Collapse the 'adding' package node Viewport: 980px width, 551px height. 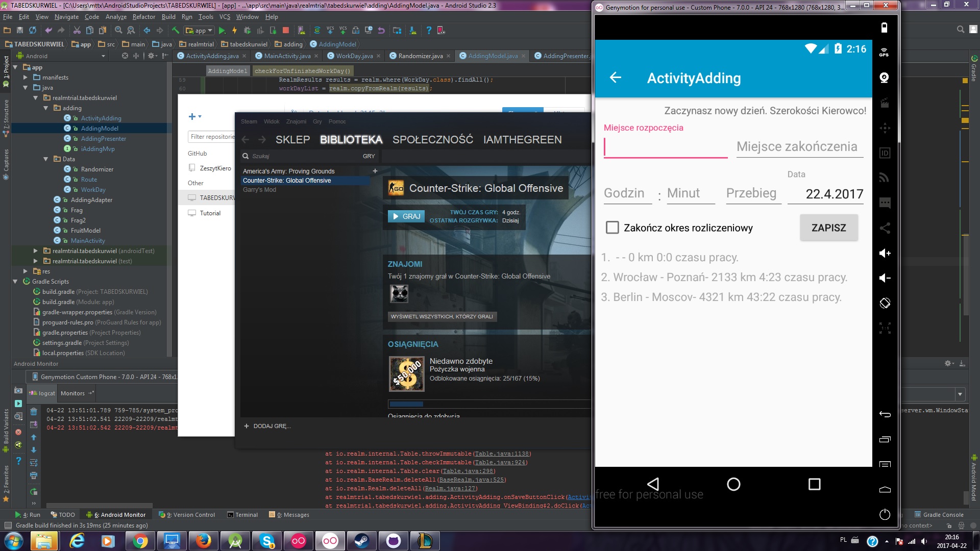tap(46, 108)
